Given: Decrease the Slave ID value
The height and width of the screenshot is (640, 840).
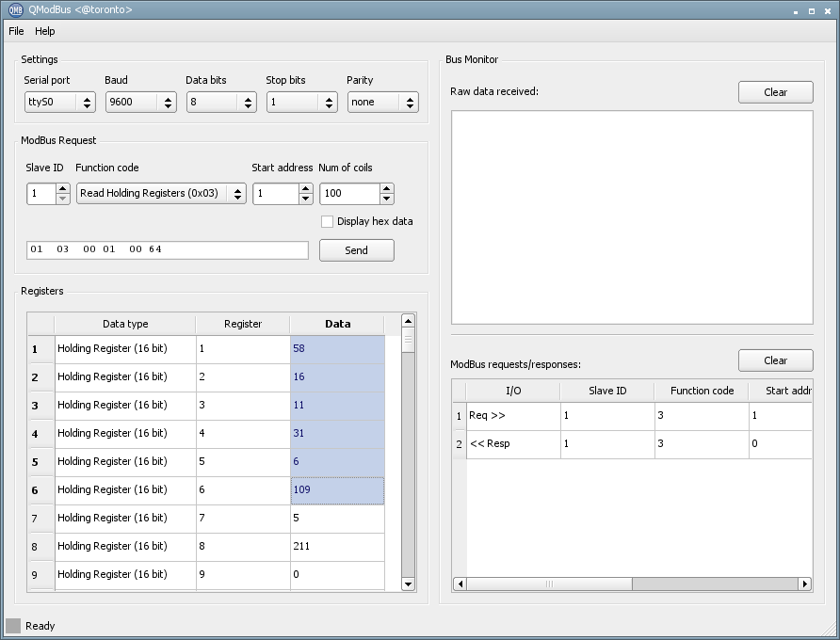Looking at the screenshot, I should (x=63, y=199).
